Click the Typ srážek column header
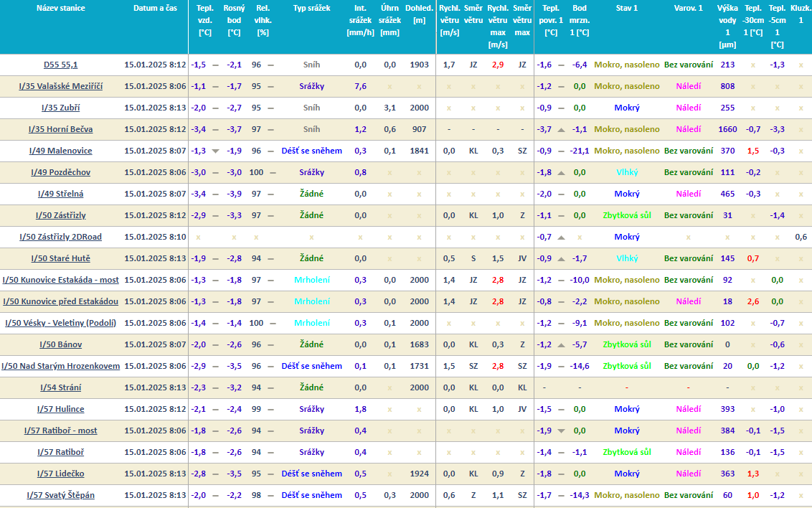Screen dimensions: 812x508 [311, 9]
